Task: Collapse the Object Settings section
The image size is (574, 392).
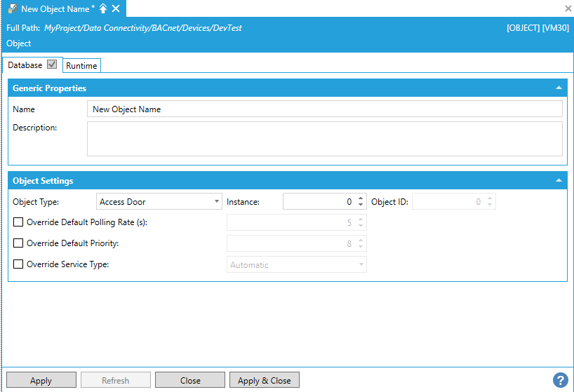Action: [x=559, y=181]
